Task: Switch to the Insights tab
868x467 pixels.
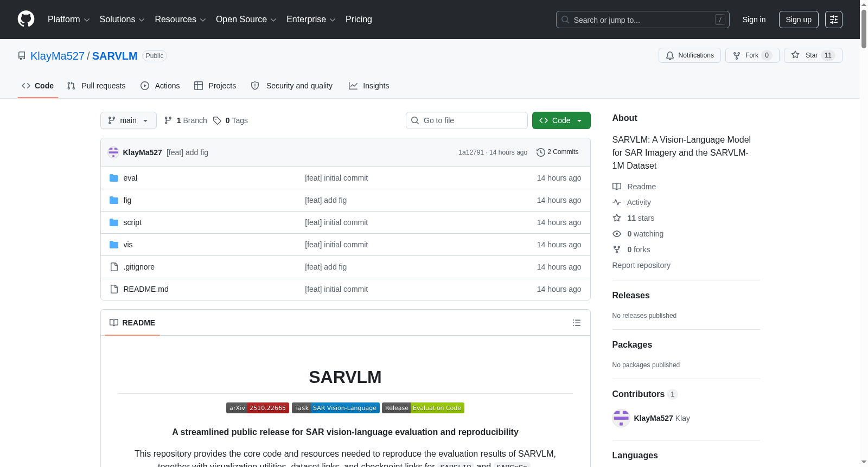Action: click(x=369, y=86)
